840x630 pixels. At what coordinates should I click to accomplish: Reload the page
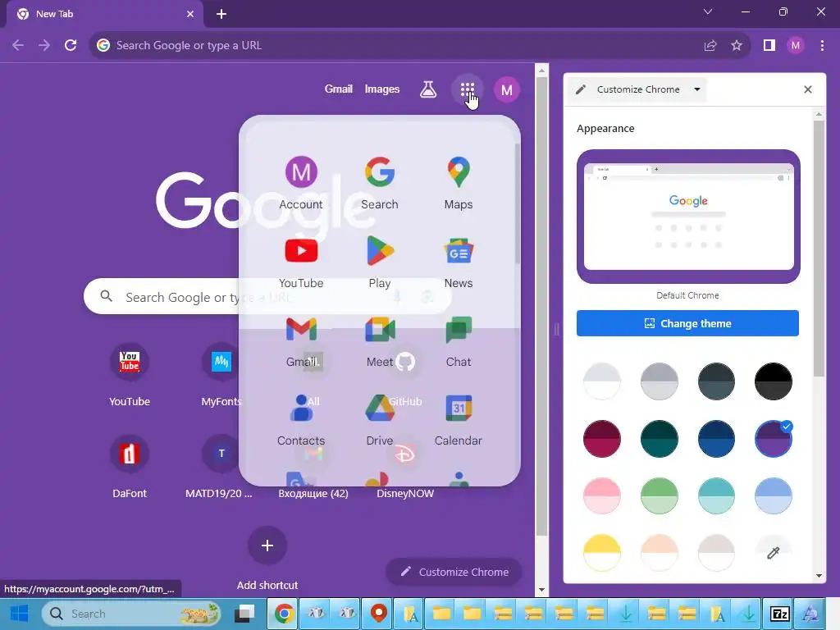[71, 46]
